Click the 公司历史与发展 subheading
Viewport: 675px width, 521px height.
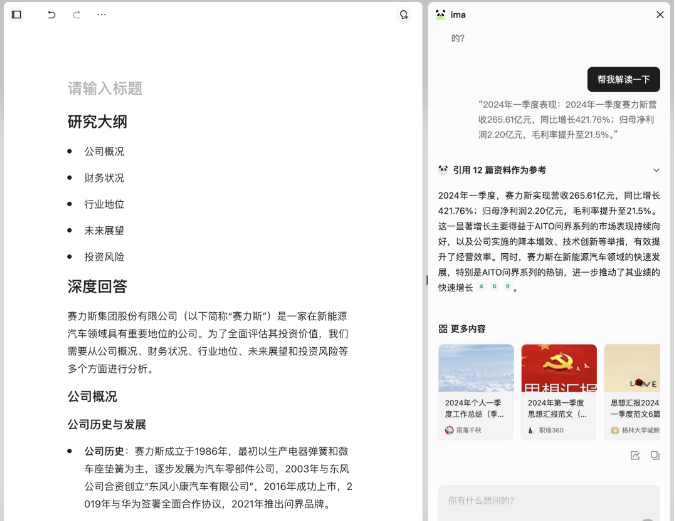coord(107,425)
